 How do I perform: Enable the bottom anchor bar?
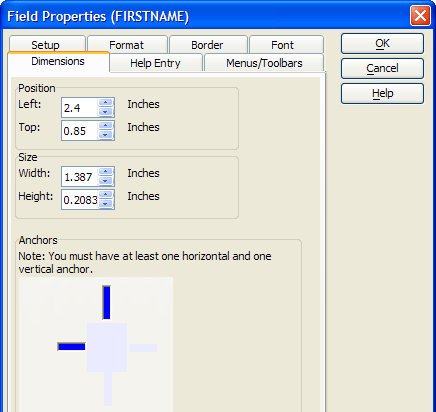pyautogui.click(x=108, y=389)
